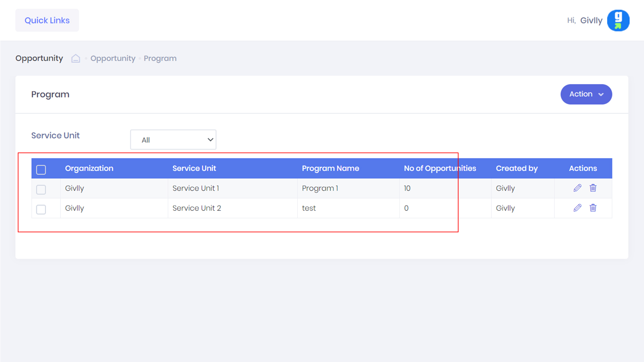Open the Action dropdown button

point(586,94)
